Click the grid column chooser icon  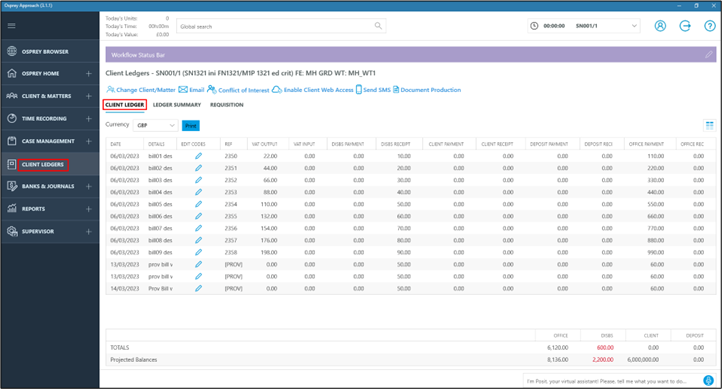[710, 125]
